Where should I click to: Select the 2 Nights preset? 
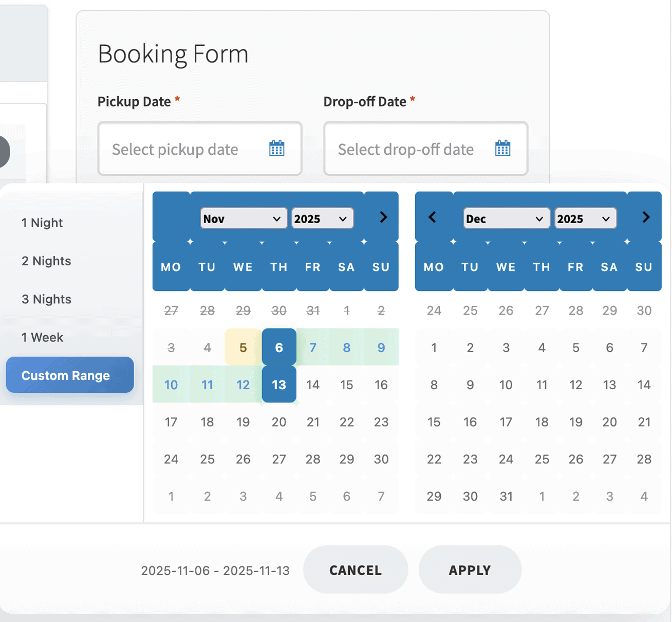point(46,261)
